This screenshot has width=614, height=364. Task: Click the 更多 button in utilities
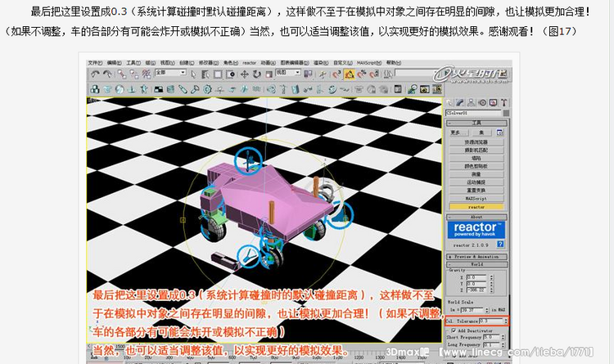pos(458,133)
